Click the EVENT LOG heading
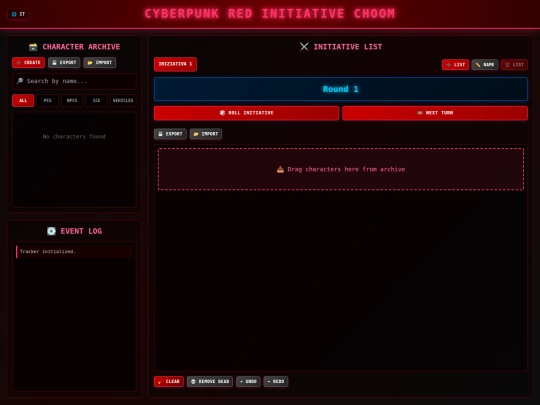 pos(81,231)
